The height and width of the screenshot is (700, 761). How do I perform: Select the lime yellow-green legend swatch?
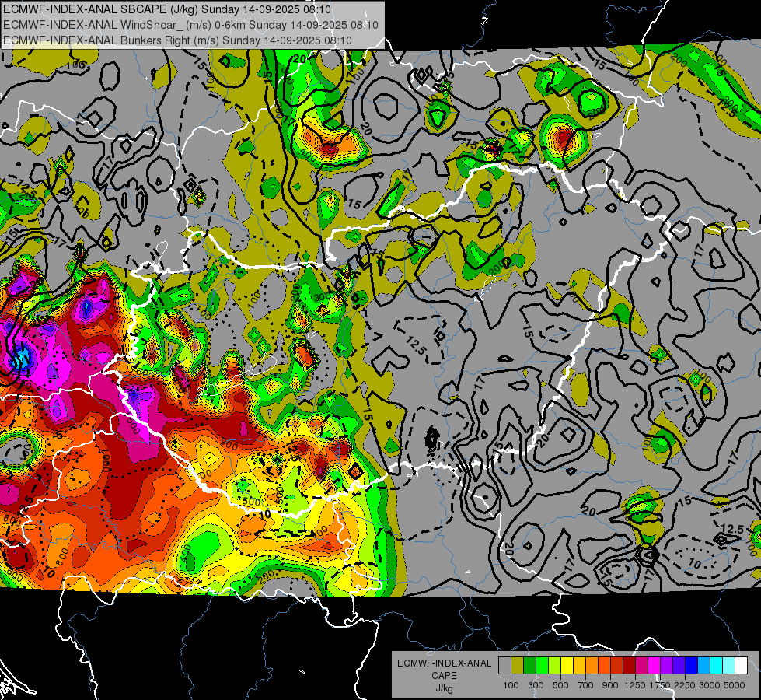pyautogui.click(x=555, y=666)
